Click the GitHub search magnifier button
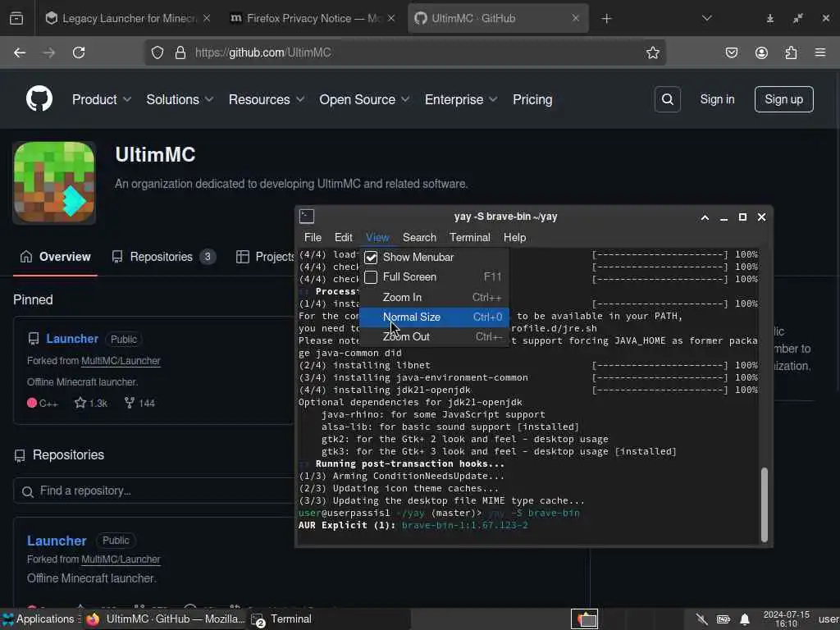The width and height of the screenshot is (840, 630). [668, 99]
